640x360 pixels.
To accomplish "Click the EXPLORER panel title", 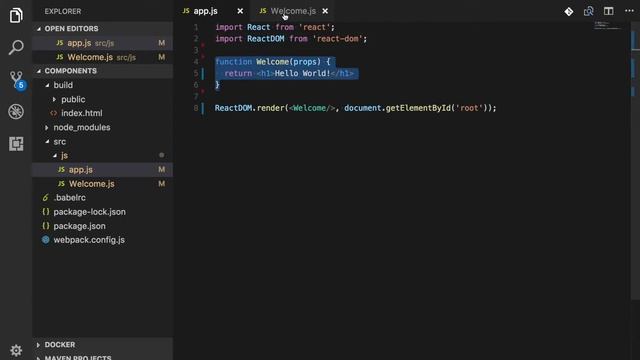I will tap(63, 11).
